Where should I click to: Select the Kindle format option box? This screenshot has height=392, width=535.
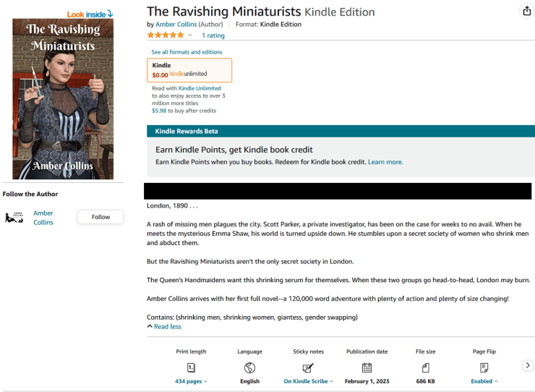(189, 69)
